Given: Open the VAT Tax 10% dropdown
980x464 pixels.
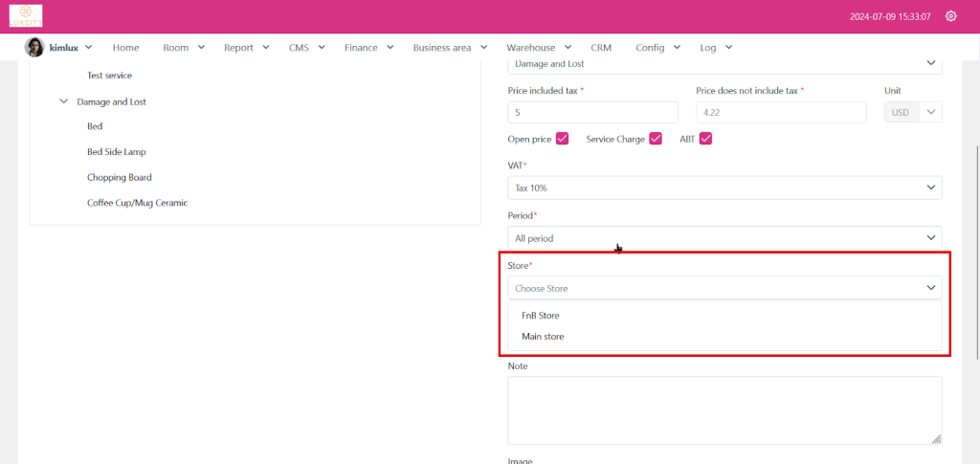Looking at the screenshot, I should coord(724,188).
